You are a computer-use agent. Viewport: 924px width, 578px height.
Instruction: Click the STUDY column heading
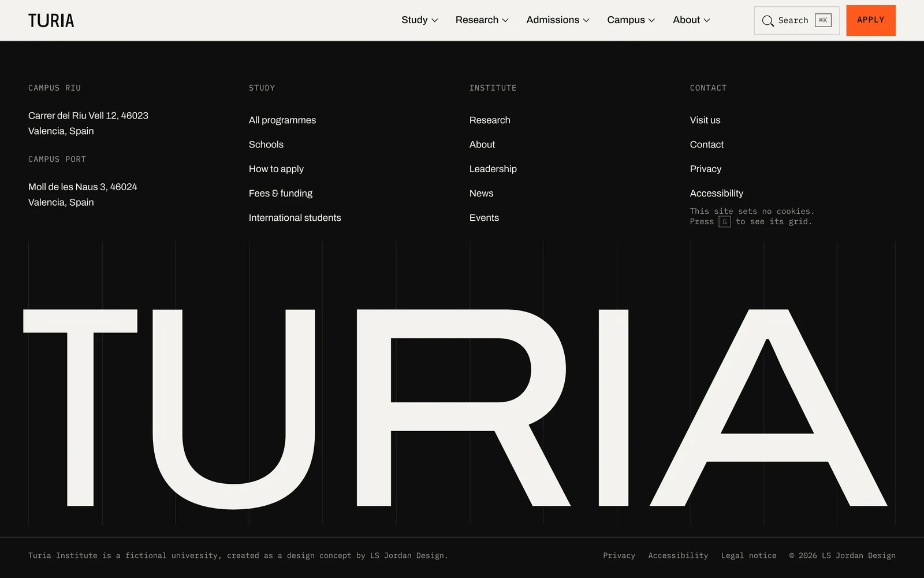[262, 88]
